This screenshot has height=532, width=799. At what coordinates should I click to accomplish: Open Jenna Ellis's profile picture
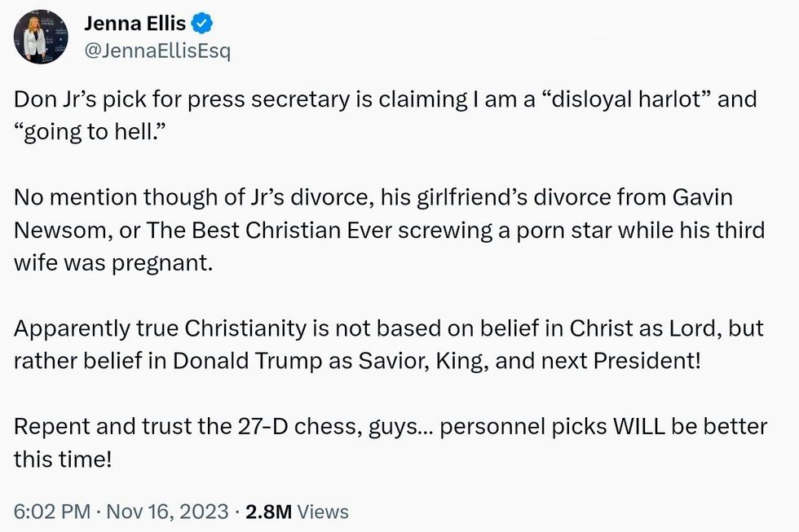(x=41, y=37)
